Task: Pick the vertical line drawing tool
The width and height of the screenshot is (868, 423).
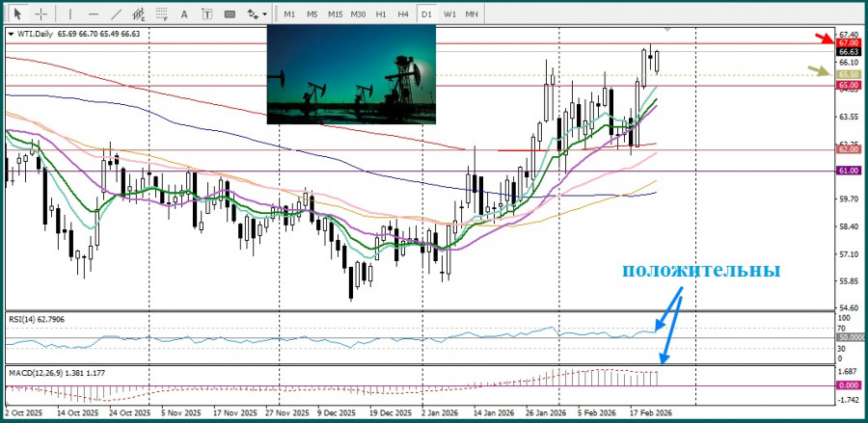Action: [x=70, y=13]
